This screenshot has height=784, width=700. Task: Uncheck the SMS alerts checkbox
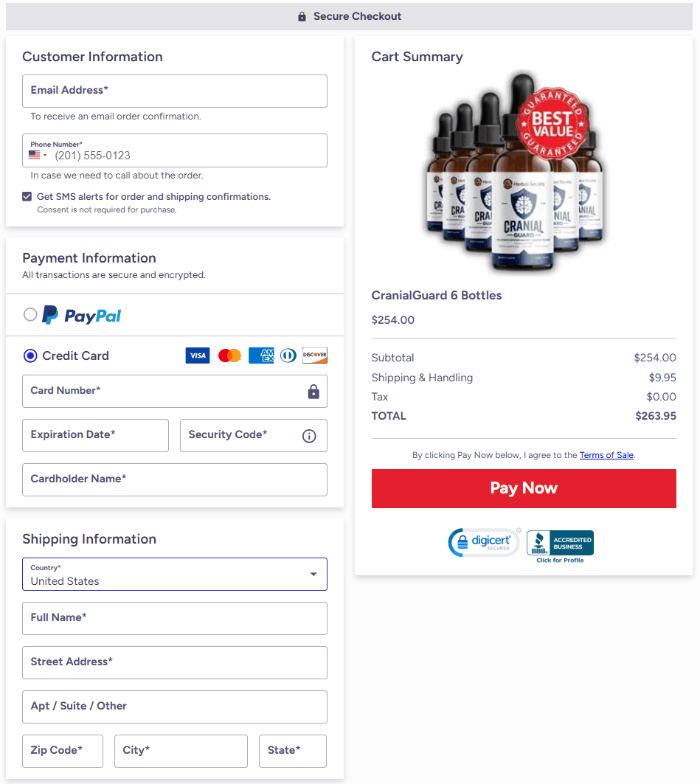click(x=27, y=196)
